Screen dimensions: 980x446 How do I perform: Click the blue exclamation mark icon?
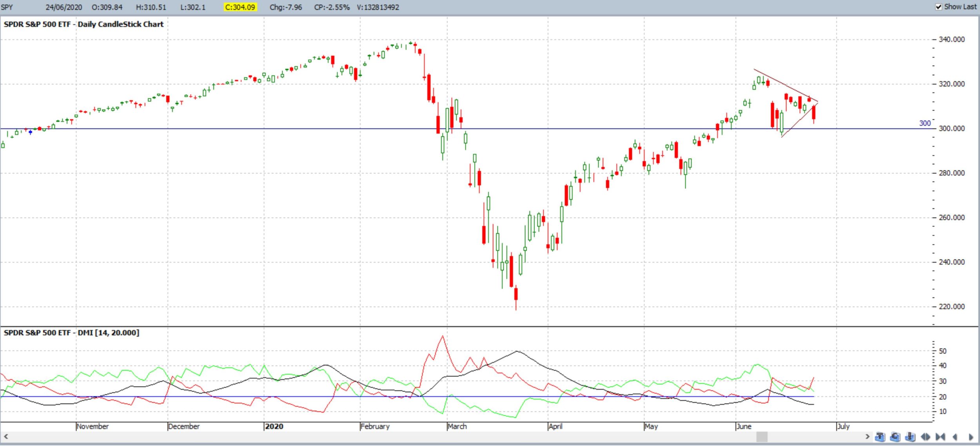910,437
